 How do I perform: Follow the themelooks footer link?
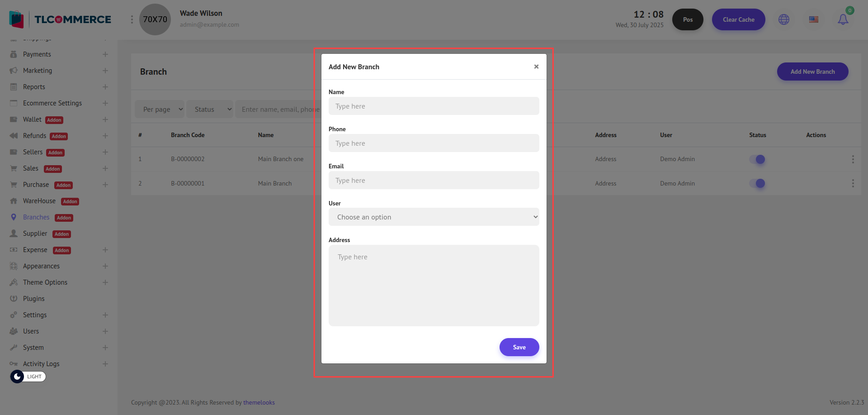click(x=259, y=402)
